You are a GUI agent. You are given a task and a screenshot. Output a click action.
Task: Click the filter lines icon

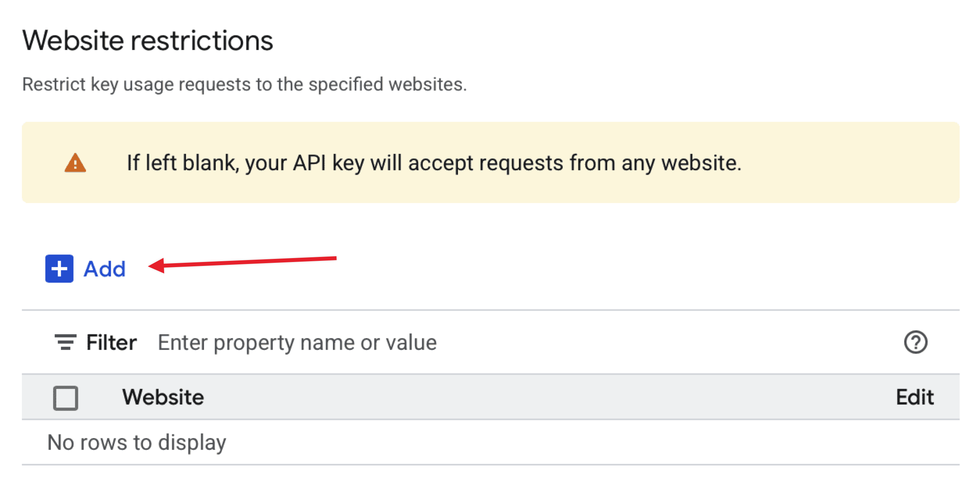pyautogui.click(x=65, y=342)
